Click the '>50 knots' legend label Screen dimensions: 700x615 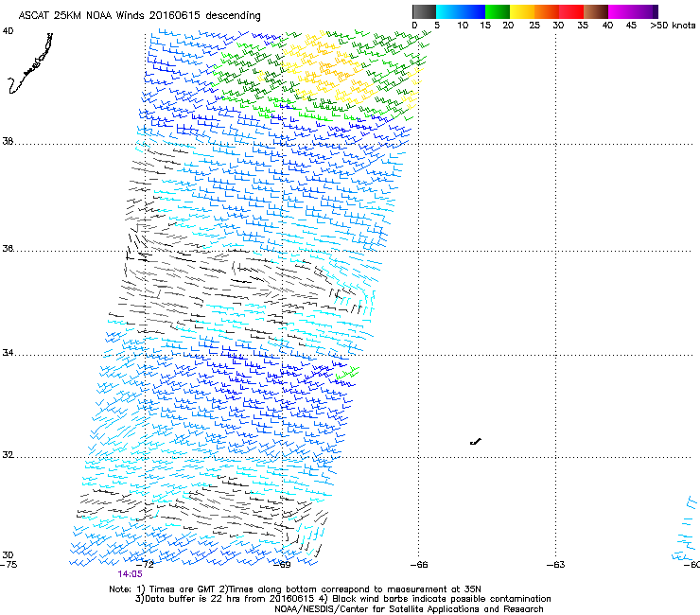click(x=673, y=26)
